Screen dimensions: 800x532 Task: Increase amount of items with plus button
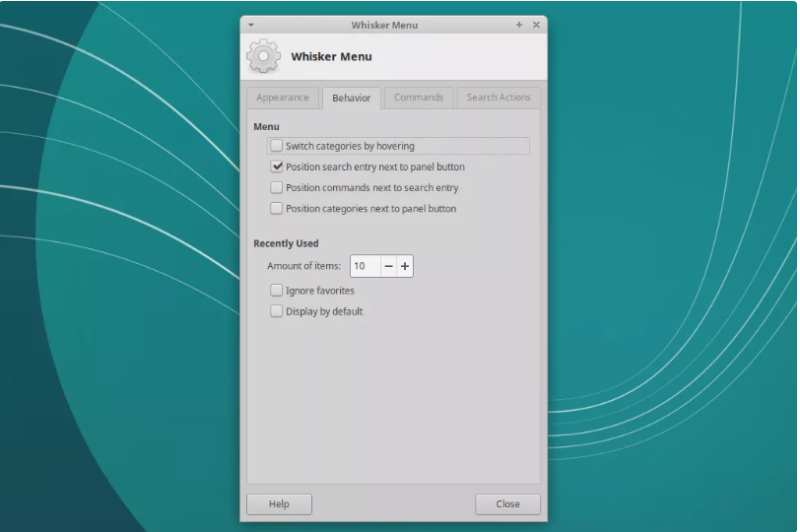[x=405, y=266]
